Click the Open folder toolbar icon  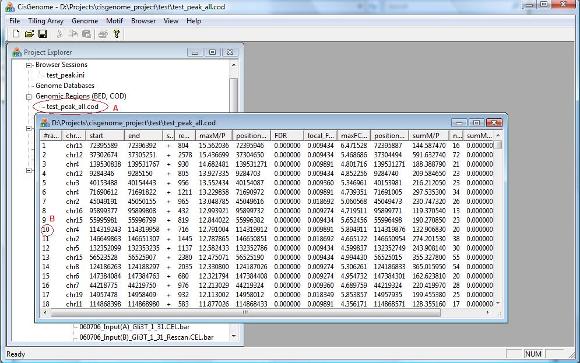coord(29,34)
